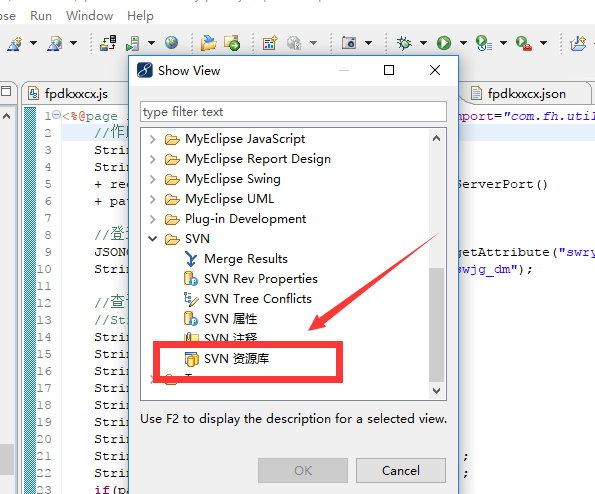
Task: Click the External Tools run icon with toolbox
Action: (x=524, y=43)
